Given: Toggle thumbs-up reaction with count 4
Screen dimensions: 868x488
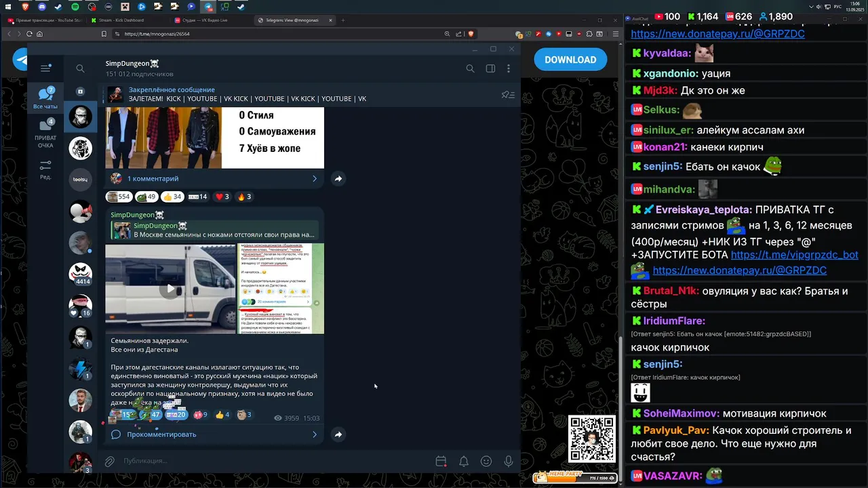Looking at the screenshot, I should click(x=222, y=415).
